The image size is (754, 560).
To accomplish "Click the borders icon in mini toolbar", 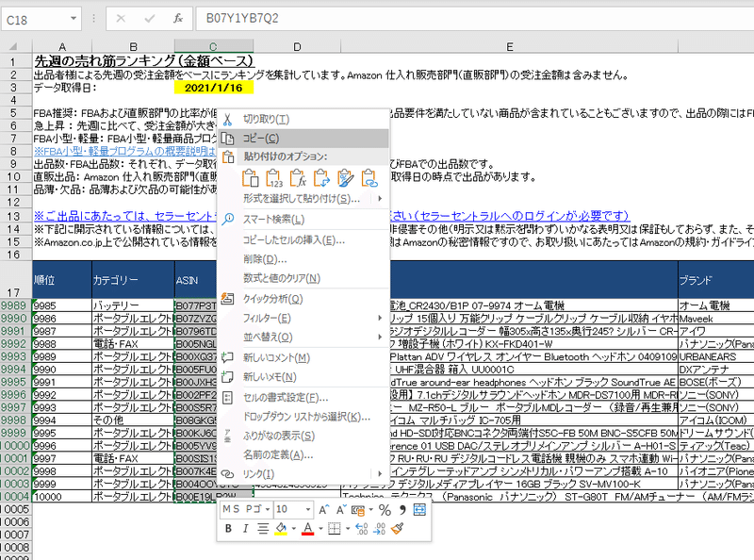I will pyautogui.click(x=335, y=529).
